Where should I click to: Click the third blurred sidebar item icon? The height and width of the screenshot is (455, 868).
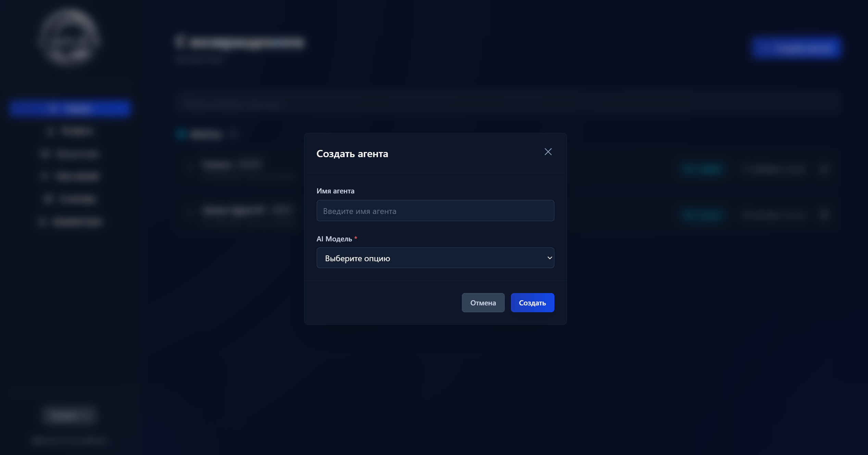[x=44, y=154]
